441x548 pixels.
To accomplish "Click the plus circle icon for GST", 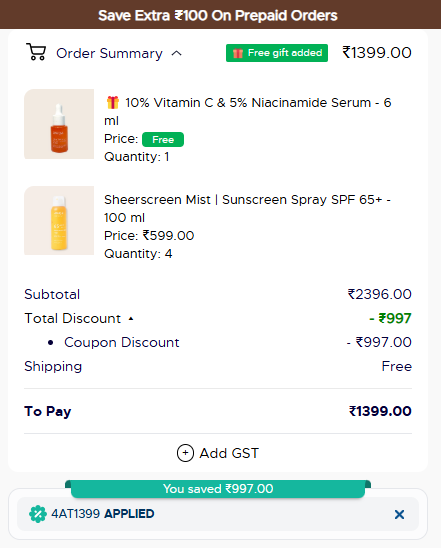I will [185, 453].
